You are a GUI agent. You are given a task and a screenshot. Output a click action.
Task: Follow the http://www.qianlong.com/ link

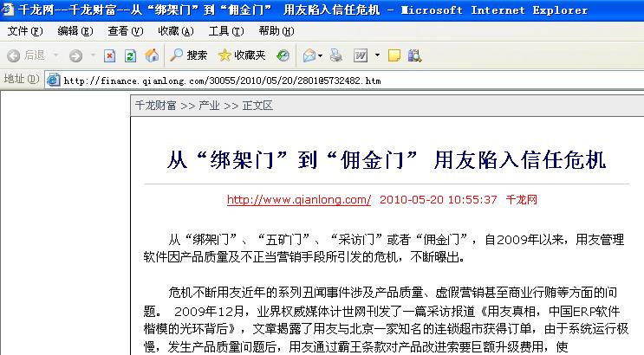(x=299, y=200)
